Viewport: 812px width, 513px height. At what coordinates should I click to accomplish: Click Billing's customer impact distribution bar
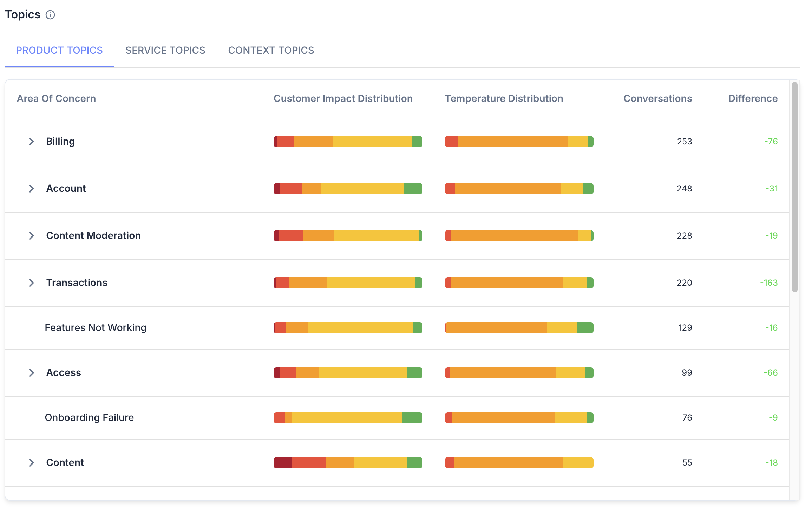(348, 142)
